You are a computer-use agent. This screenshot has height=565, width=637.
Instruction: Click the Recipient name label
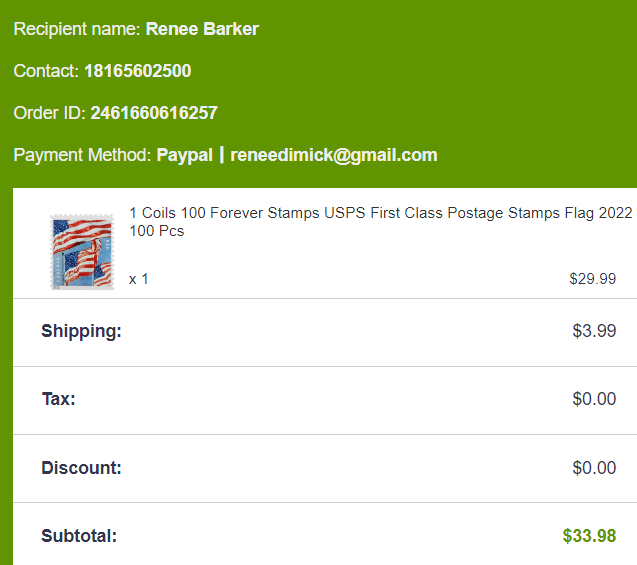click(x=76, y=29)
